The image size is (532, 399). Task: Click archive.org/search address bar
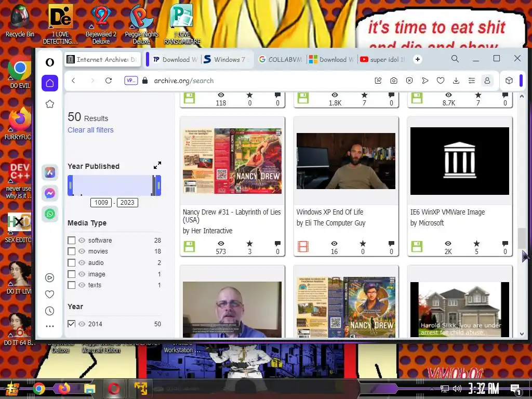coord(183,81)
